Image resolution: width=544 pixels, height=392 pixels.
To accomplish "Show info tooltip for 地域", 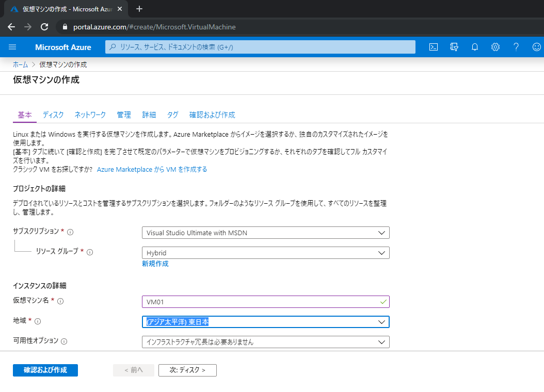I will tap(38, 321).
